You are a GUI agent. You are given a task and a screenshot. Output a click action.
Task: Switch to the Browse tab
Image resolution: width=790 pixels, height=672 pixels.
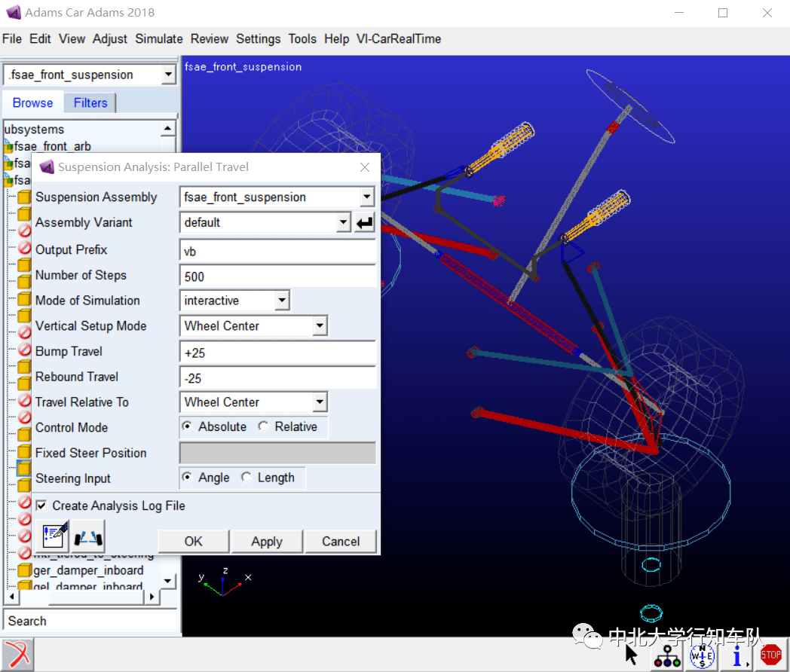[x=32, y=102]
